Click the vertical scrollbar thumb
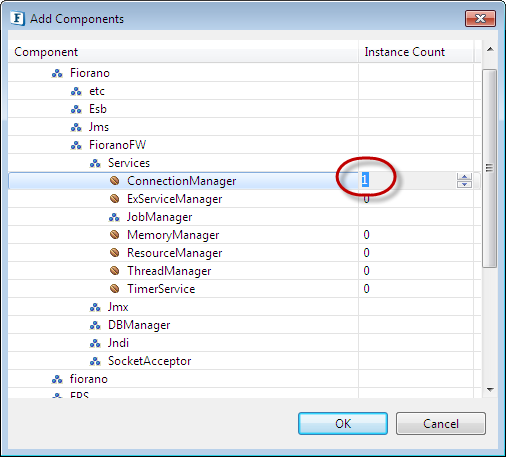 (489, 168)
